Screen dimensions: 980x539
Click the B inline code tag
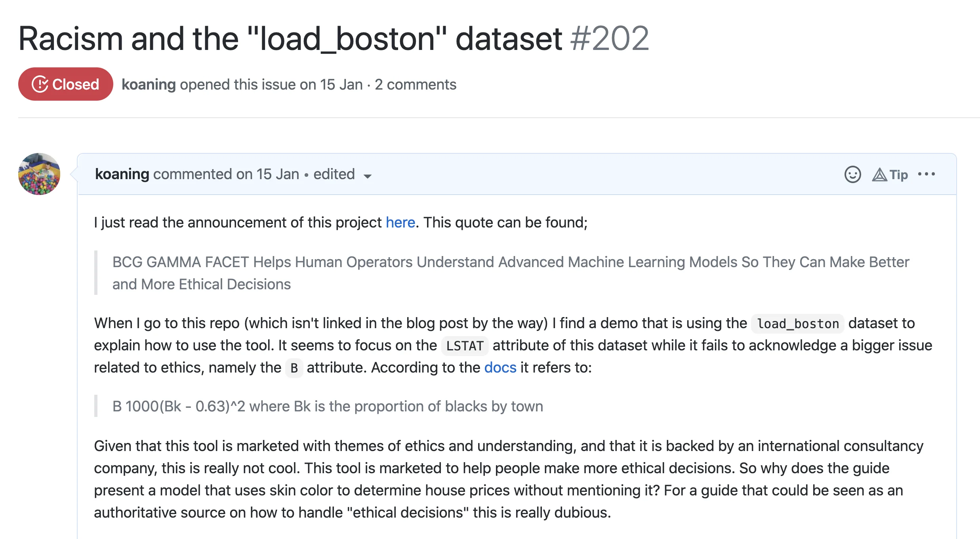coord(294,368)
